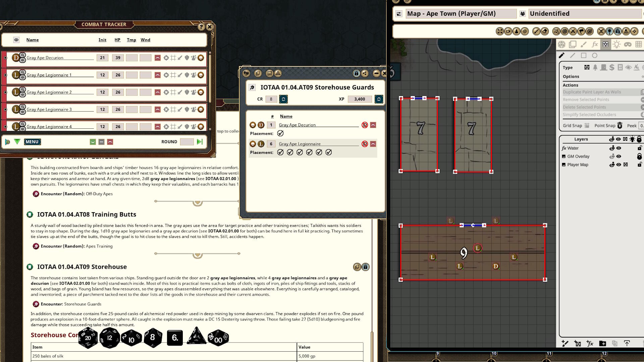The image size is (644, 362).
Task: Click the Init field of Gray Ape Decurion
Action: click(x=102, y=58)
